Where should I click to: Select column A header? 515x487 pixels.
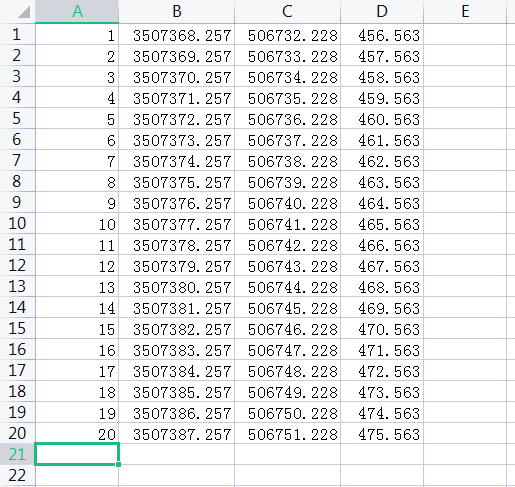[77, 11]
